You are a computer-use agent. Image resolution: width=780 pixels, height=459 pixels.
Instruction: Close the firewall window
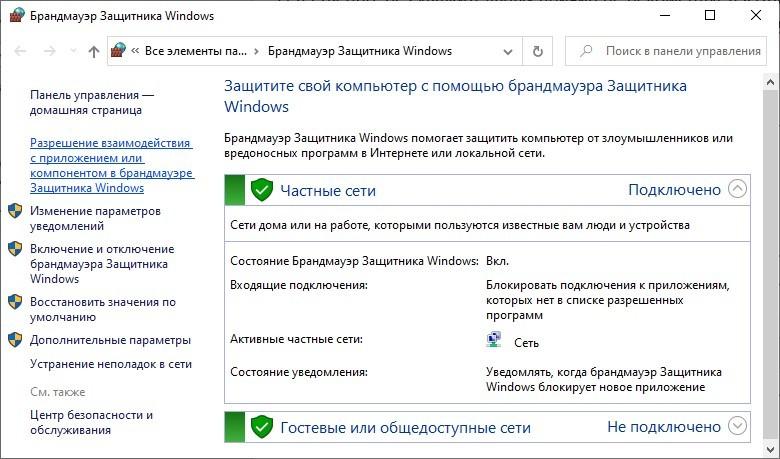(756, 15)
